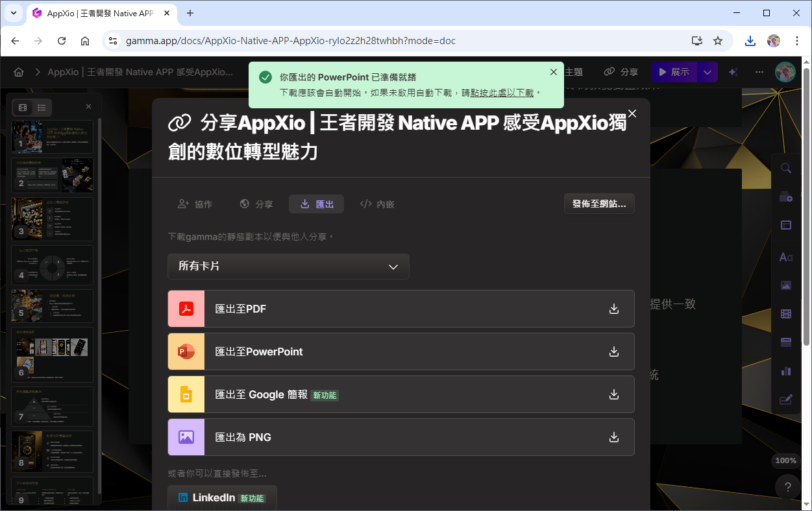Open the video and media filmstrip icon

(785, 314)
